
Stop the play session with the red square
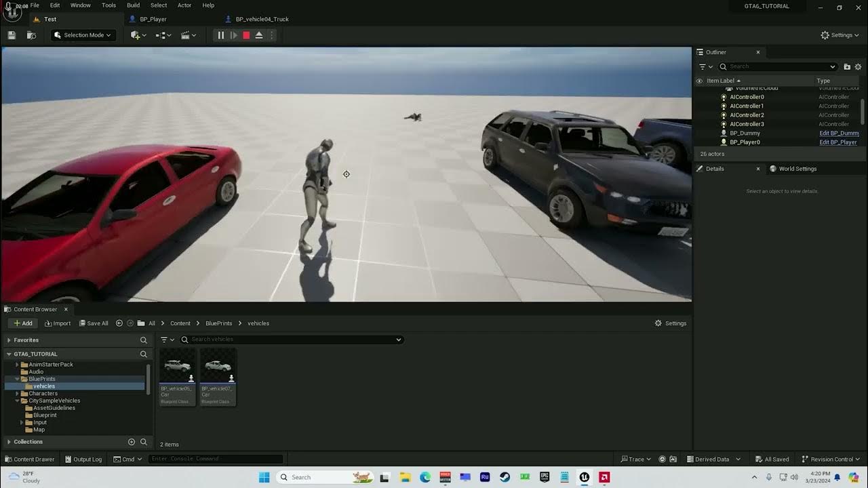246,35
